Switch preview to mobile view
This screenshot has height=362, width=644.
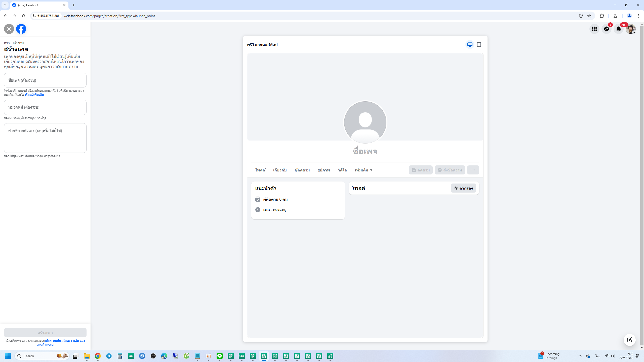pyautogui.click(x=479, y=44)
